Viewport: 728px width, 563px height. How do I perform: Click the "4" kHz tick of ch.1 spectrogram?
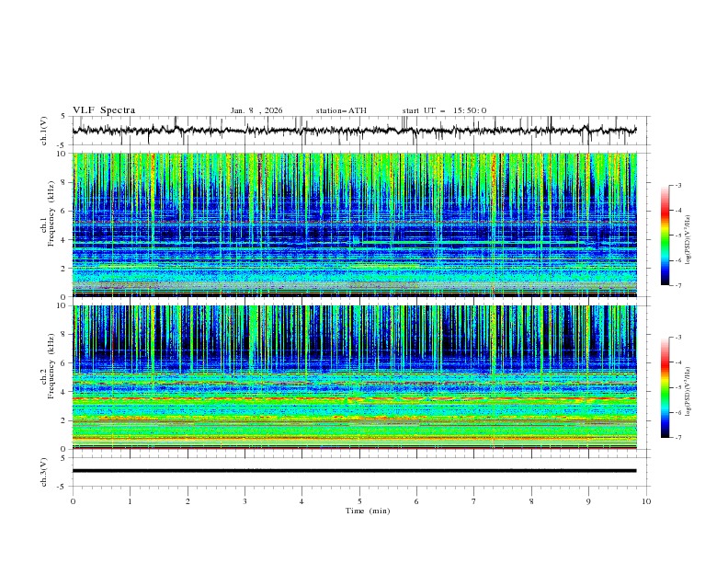[65, 240]
